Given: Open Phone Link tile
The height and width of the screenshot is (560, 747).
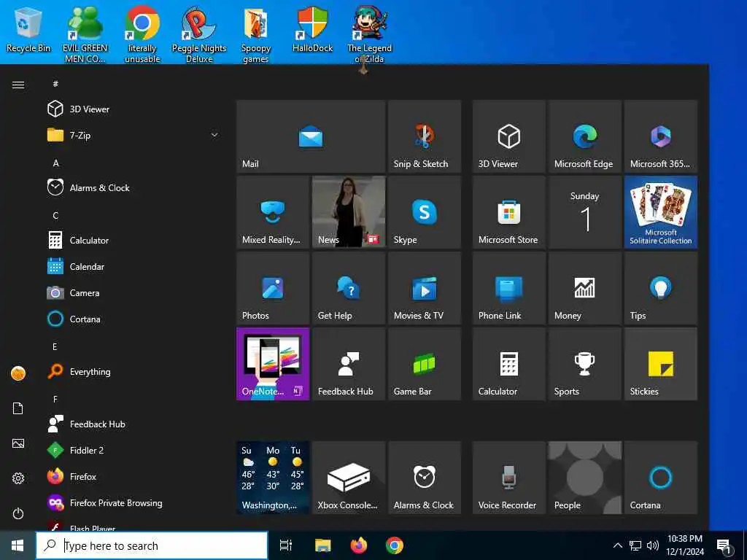Looking at the screenshot, I should point(508,288).
